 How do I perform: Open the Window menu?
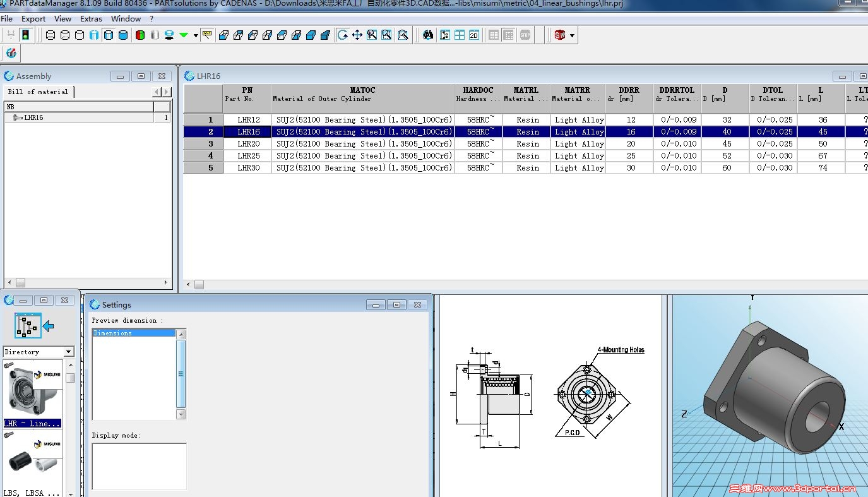(126, 19)
